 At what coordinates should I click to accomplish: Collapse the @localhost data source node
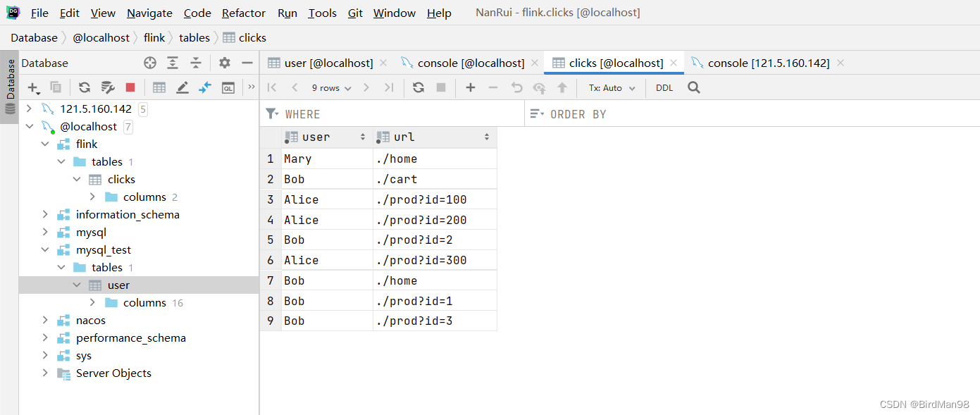point(29,126)
